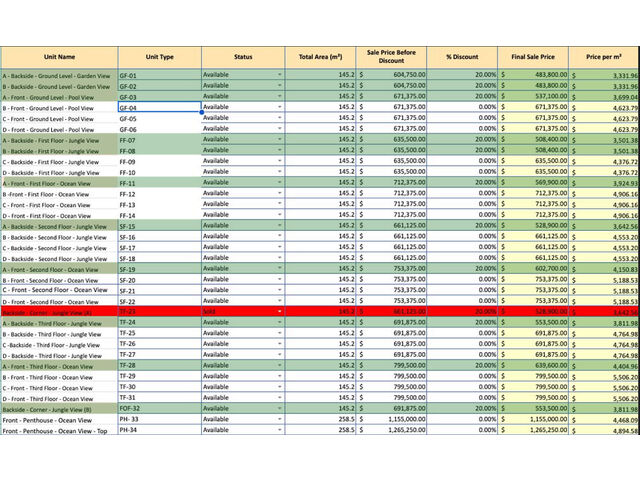Select the Total Area (m²) header cell

(x=320, y=57)
